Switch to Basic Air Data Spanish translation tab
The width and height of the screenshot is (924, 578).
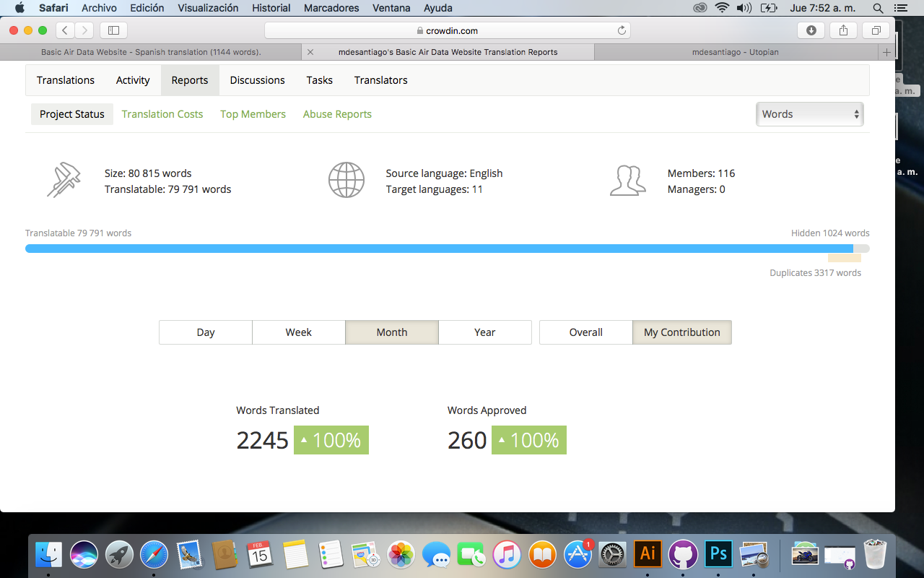151,52
